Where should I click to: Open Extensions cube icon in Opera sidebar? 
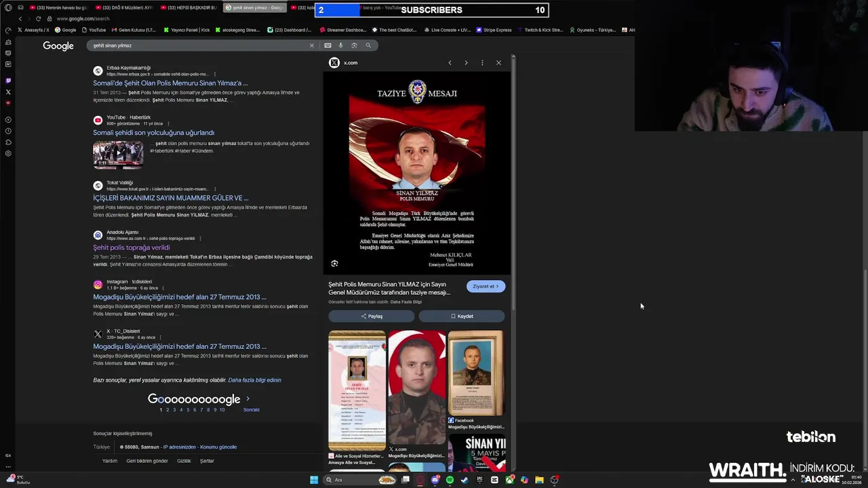point(8,142)
